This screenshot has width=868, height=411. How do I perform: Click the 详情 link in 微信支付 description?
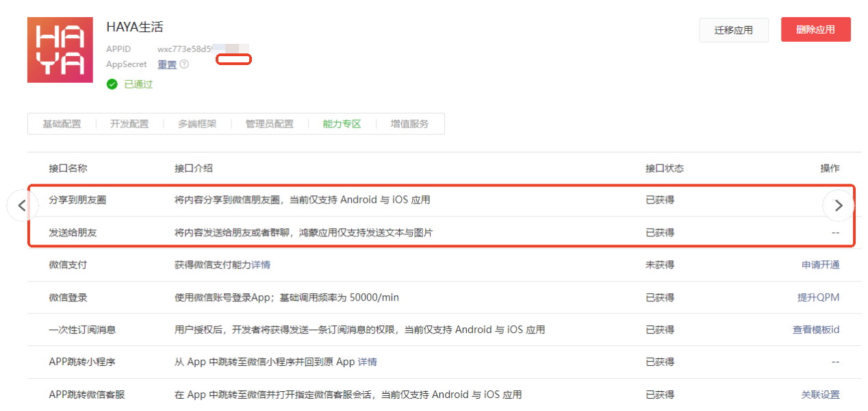(x=261, y=264)
